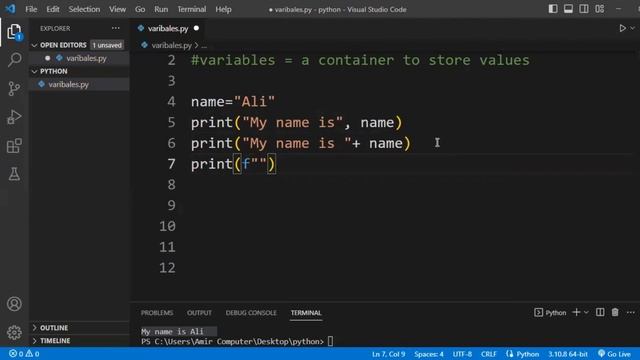This screenshot has width=640, height=360.
Task: Click the f-string print on line 7
Action: click(233, 164)
